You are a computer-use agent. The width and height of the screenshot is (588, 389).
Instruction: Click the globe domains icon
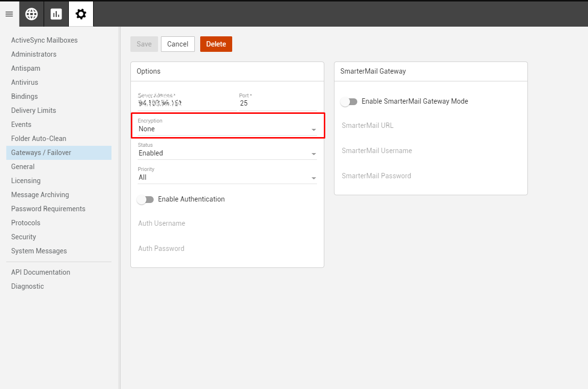tap(32, 14)
